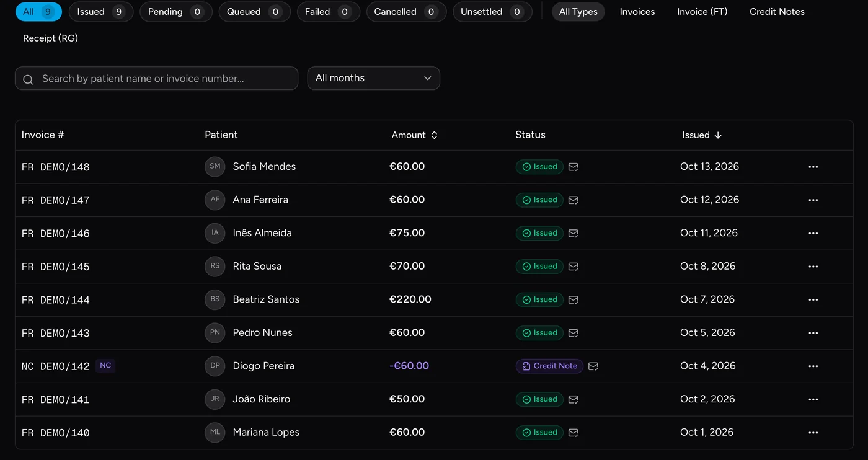
Task: Click the email icon for FR DEMO/143
Action: tap(573, 333)
